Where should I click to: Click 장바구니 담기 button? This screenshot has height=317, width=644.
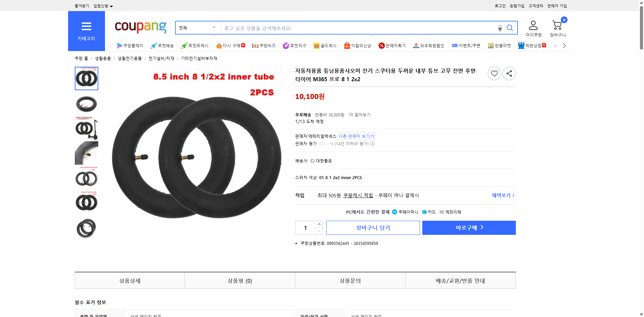pyautogui.click(x=373, y=228)
